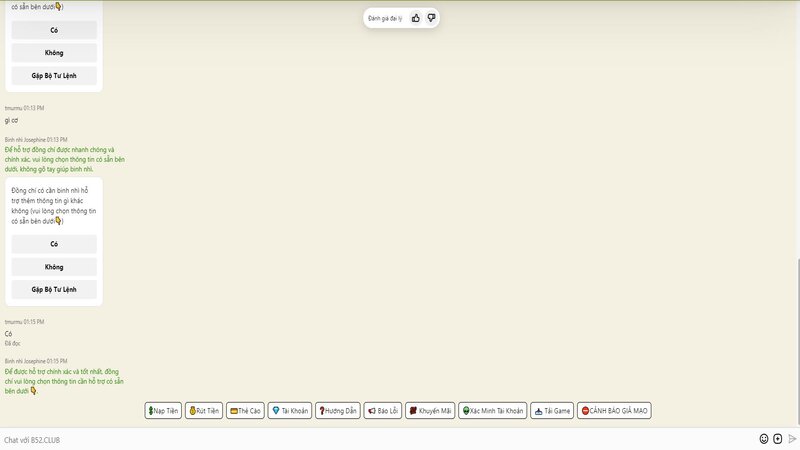Click Có in the lower reply card

54,244
